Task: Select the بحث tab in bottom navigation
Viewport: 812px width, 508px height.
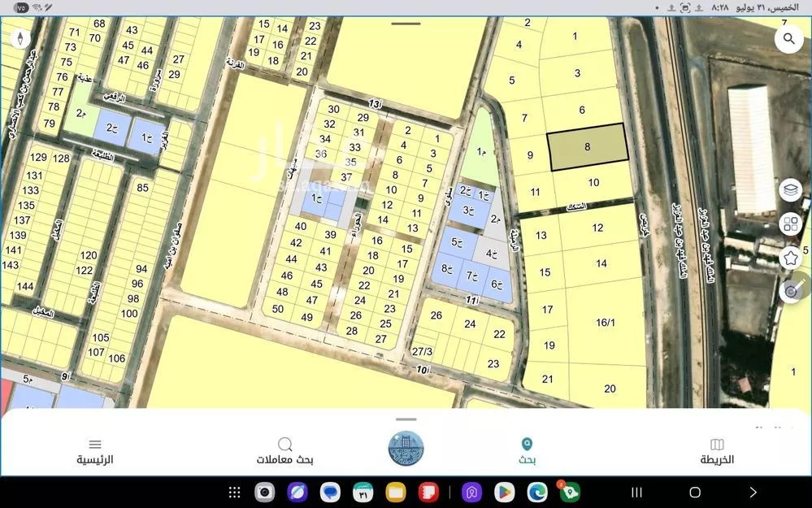Action: click(x=527, y=451)
